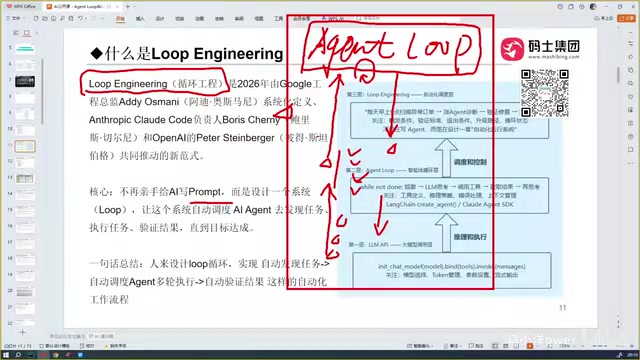Click the slide counter 11/75 in status bar
Screen dimensions: 640x360
[18, 346]
